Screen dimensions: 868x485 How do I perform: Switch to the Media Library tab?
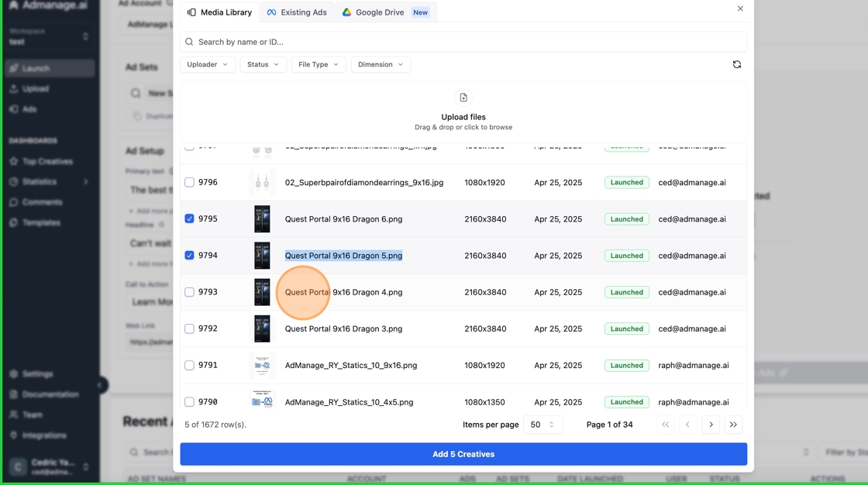click(x=220, y=12)
